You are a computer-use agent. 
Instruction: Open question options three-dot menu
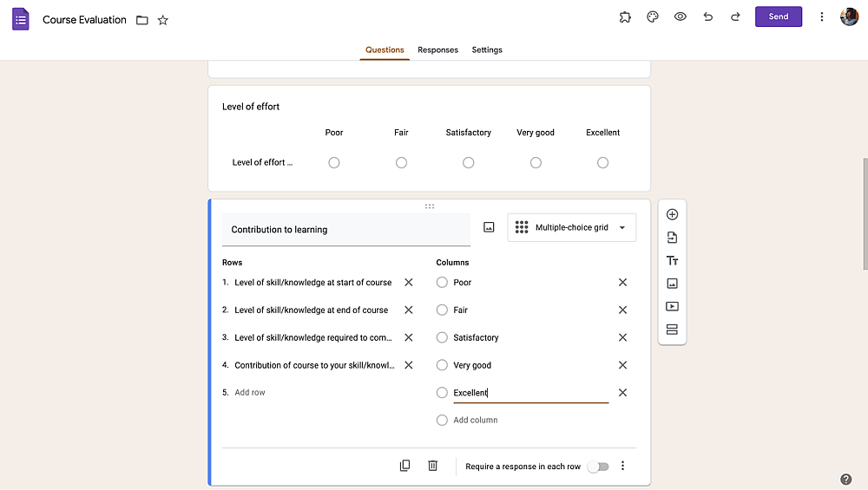pyautogui.click(x=622, y=466)
